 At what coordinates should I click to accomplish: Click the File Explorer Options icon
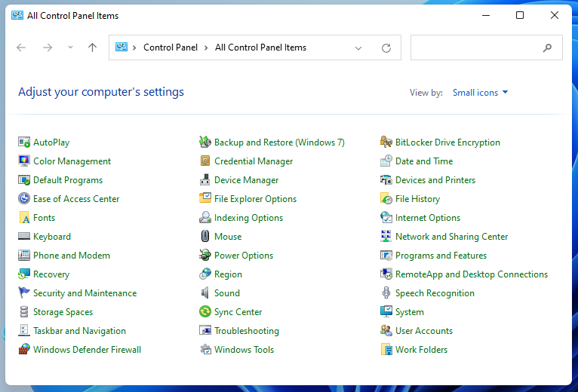coord(205,198)
